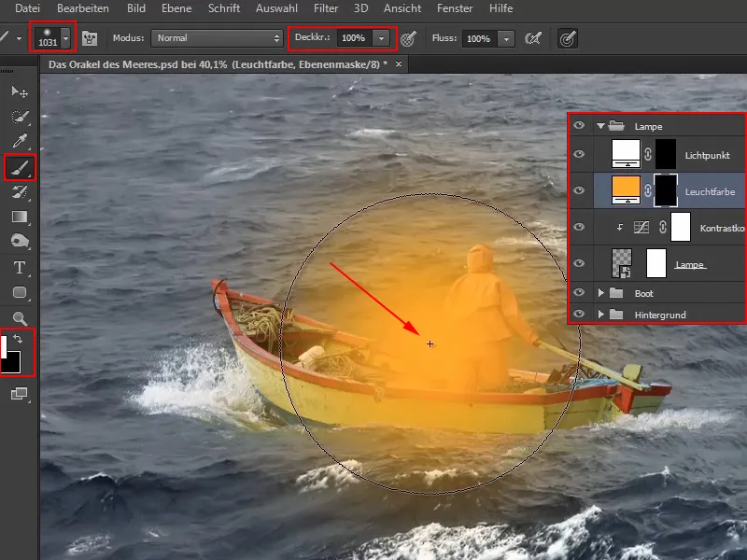Toggle pressure for size icon
This screenshot has height=560, width=747.
click(x=568, y=38)
